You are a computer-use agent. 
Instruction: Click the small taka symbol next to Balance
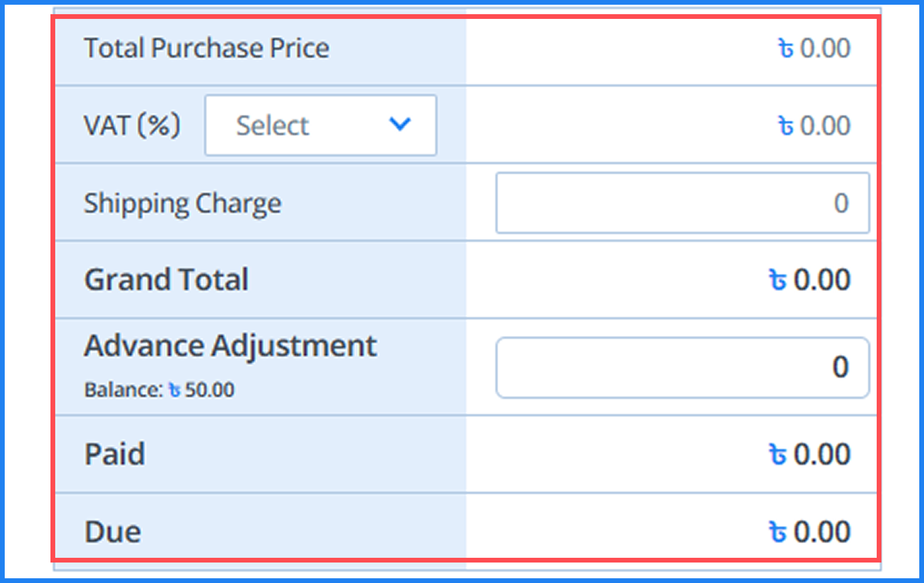pos(174,390)
